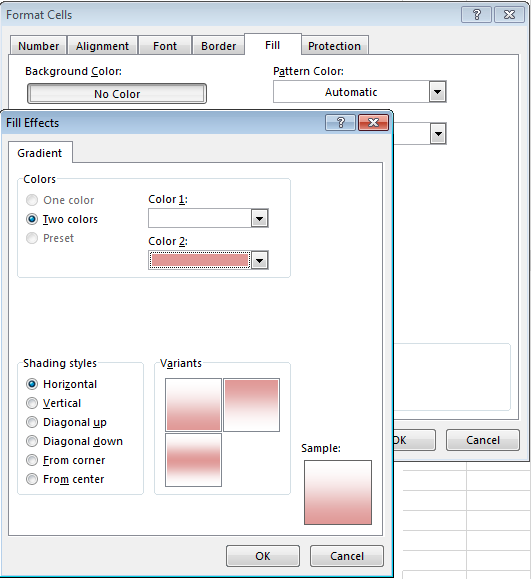This screenshot has width=531, height=579.
Task: Select the bottom-left gradient variant thumbnail
Action: click(193, 460)
